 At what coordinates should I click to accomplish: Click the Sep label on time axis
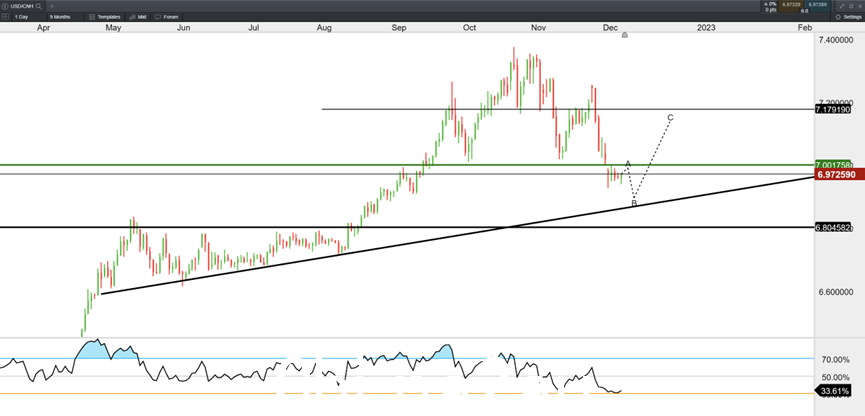[399, 28]
